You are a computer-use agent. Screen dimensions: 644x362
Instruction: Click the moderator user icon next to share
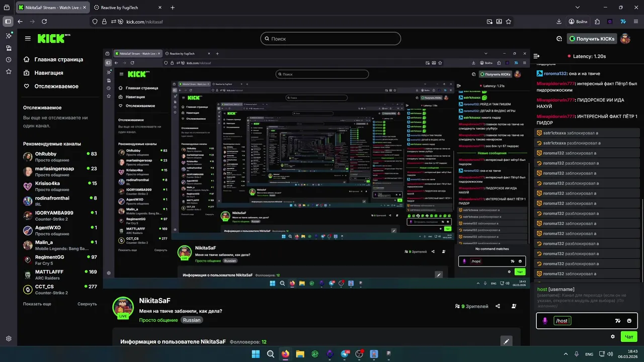click(x=514, y=306)
